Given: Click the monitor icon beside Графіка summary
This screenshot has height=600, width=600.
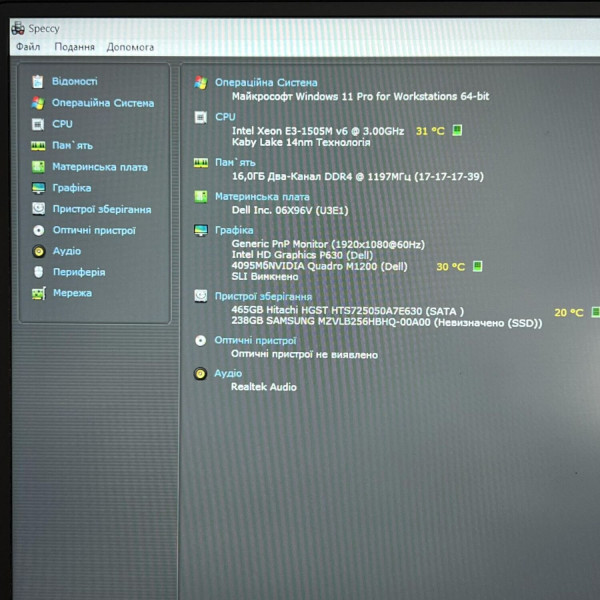Looking at the screenshot, I should (x=201, y=230).
